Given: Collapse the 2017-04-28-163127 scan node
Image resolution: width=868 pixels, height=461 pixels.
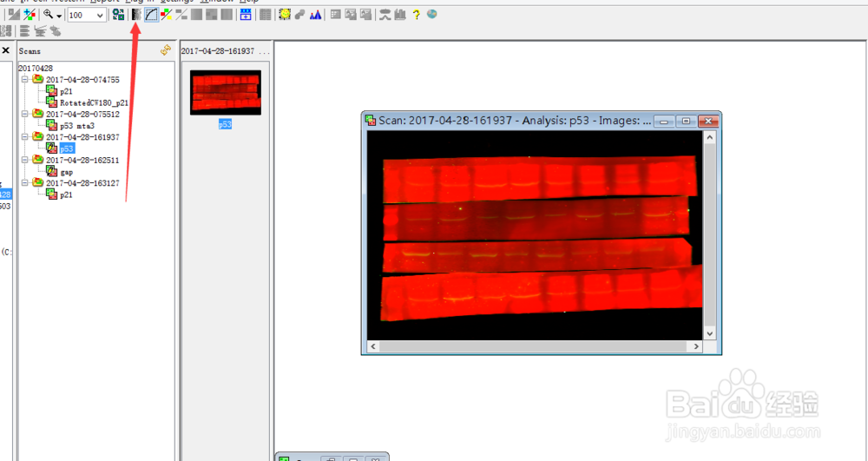Looking at the screenshot, I should coord(24,182).
